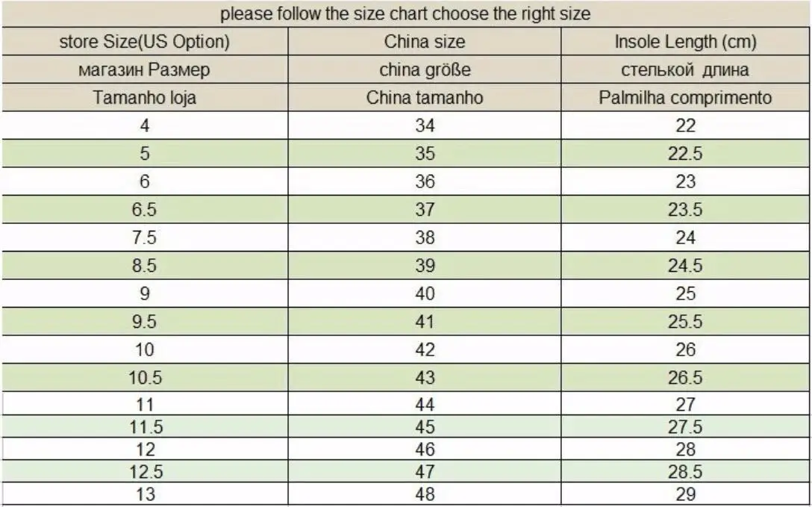Click the insole length 22 cell

pos(686,125)
